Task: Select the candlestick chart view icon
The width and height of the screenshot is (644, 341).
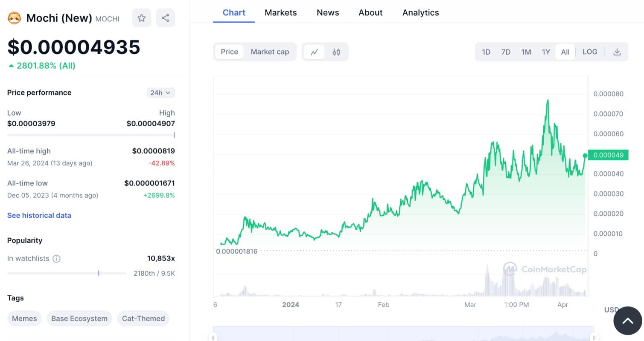Action: click(x=336, y=52)
